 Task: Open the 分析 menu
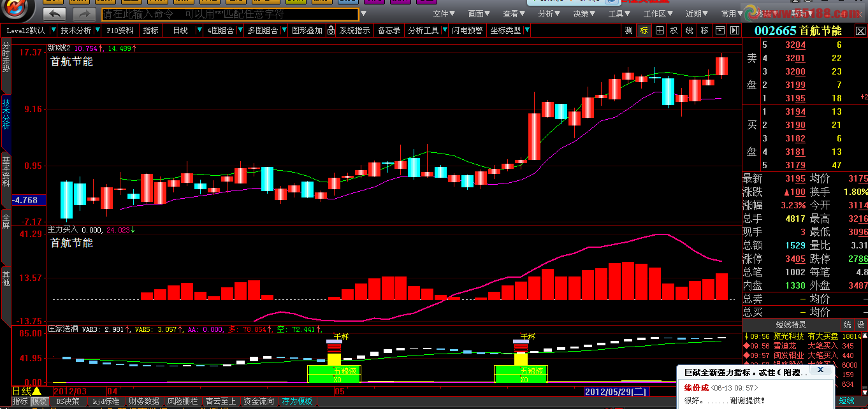coord(549,13)
